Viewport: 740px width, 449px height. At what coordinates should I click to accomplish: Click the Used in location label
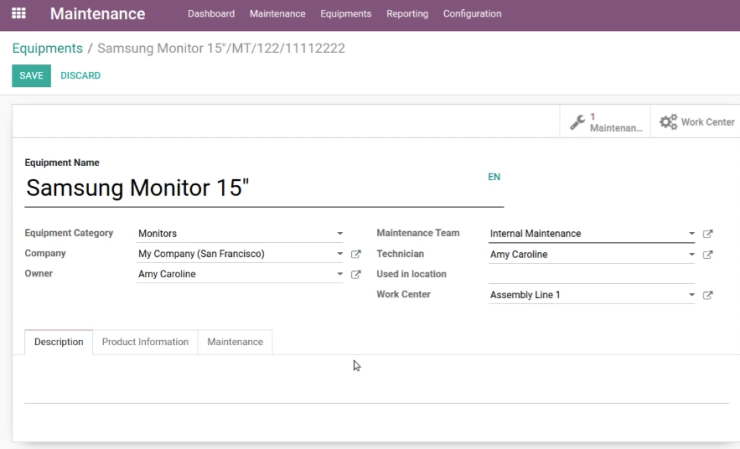pos(412,274)
